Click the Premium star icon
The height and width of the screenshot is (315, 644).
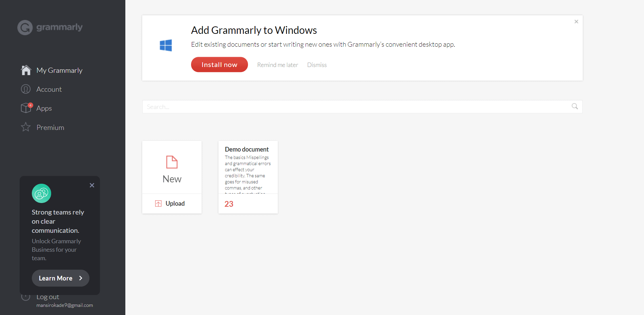pos(26,127)
